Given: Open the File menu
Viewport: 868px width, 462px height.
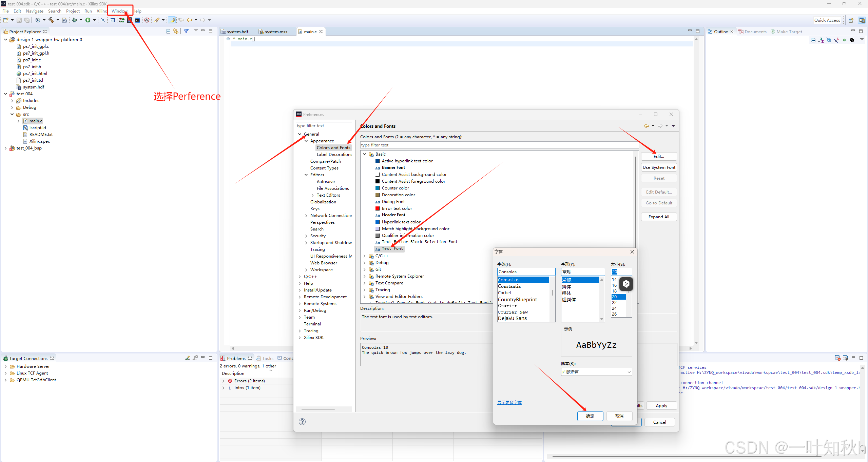Looking at the screenshot, I should [6, 11].
